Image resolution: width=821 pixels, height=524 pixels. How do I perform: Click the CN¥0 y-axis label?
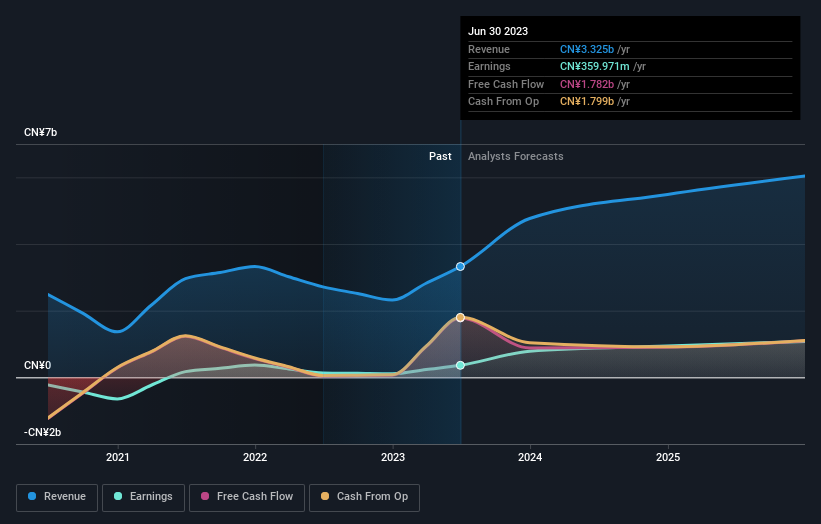click(37, 365)
